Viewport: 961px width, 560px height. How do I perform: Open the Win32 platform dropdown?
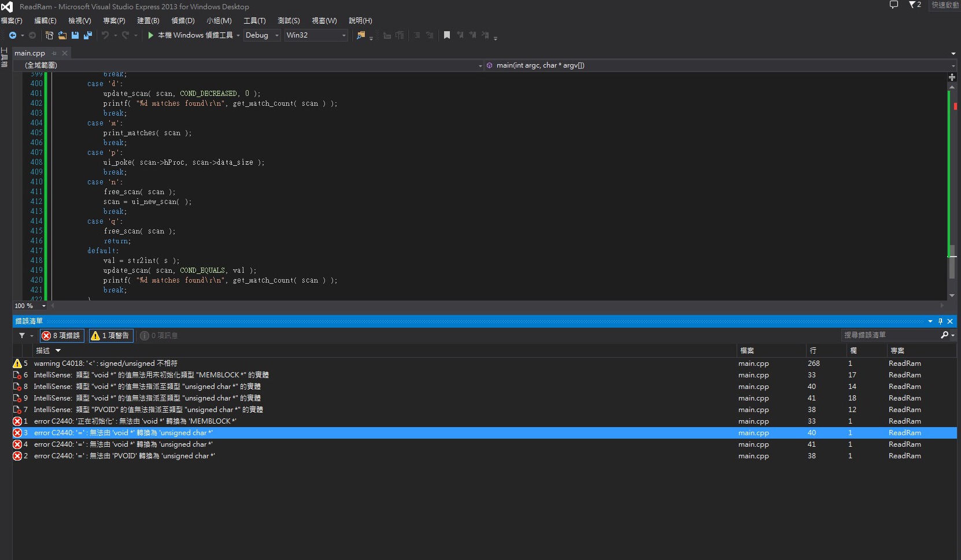(x=316, y=35)
